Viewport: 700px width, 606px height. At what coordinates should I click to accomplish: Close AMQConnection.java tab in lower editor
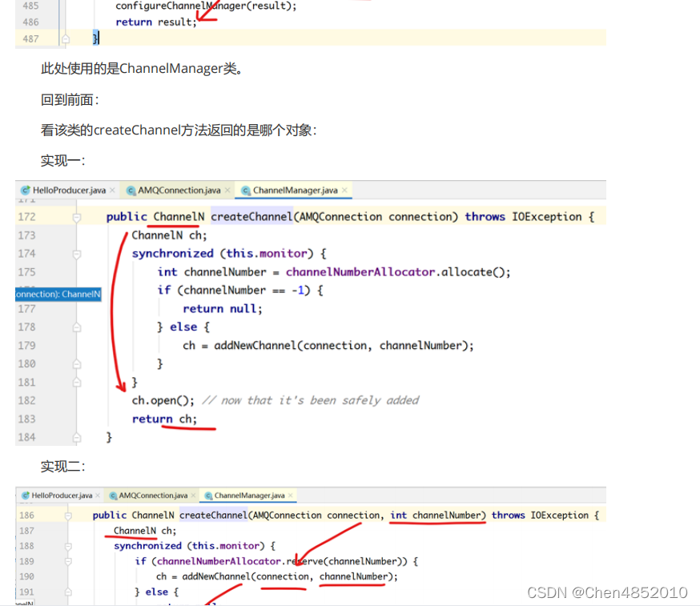point(193,496)
